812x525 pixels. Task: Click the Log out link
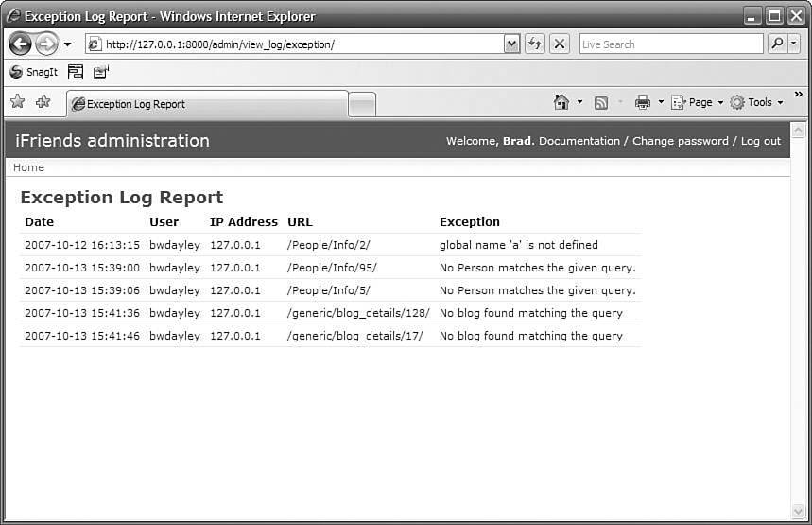pos(761,141)
